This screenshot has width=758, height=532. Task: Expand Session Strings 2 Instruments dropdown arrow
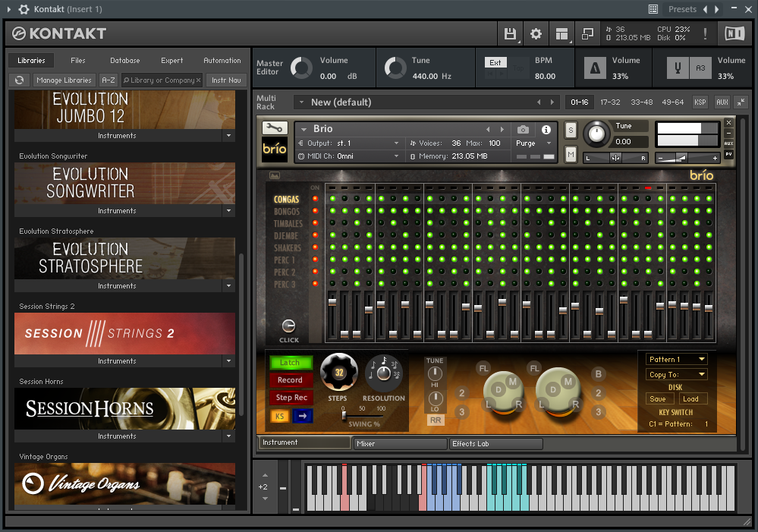(x=228, y=360)
